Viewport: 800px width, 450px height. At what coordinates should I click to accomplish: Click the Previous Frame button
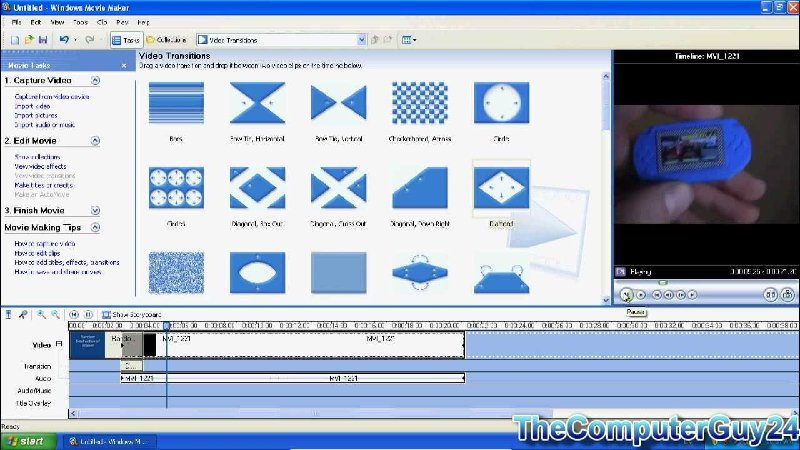[668, 295]
